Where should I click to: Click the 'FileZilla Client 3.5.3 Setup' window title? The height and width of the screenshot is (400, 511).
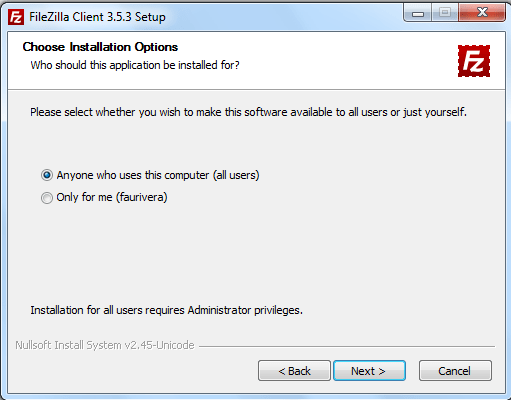point(97,17)
